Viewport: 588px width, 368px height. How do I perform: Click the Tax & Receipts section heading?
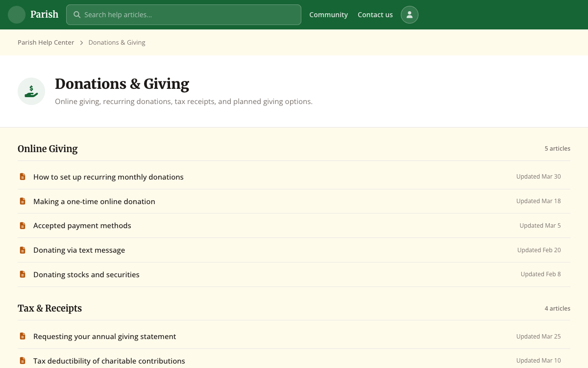click(49, 308)
